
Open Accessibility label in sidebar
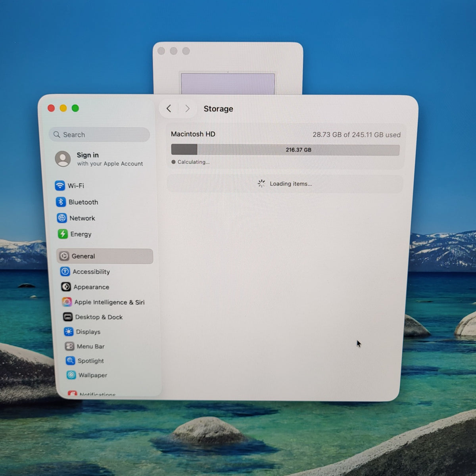(x=91, y=272)
